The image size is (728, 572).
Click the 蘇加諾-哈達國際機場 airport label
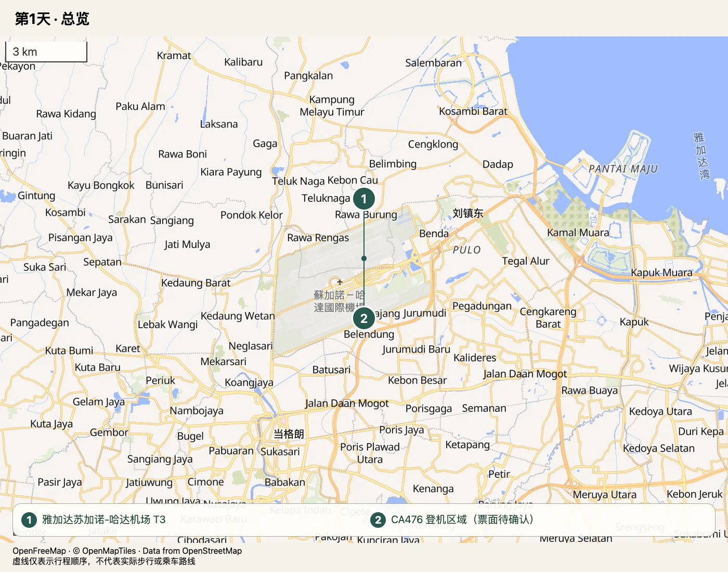(x=339, y=301)
